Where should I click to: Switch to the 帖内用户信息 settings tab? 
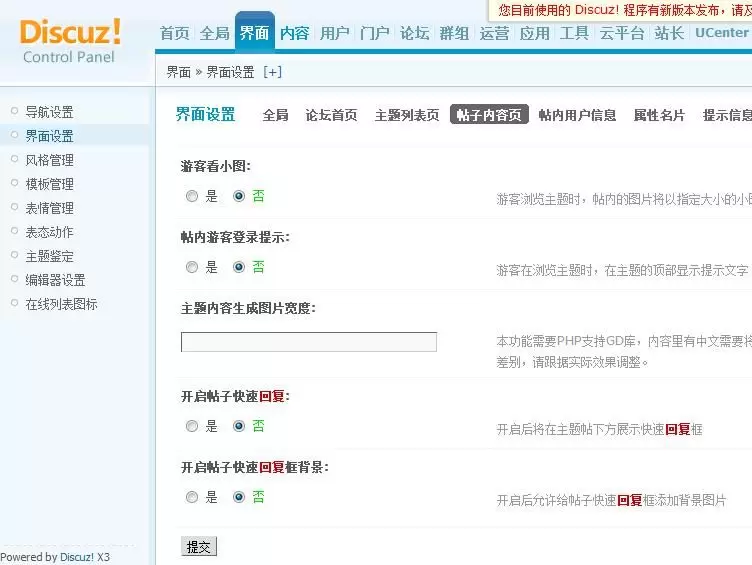[x=577, y=115]
